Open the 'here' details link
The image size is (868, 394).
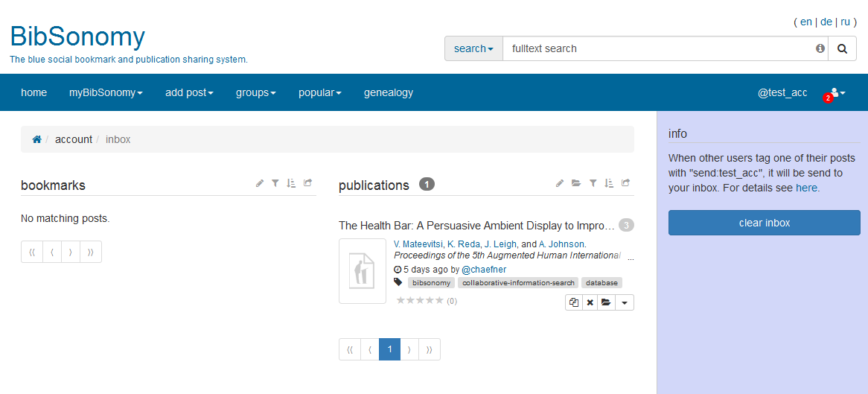(x=808, y=188)
